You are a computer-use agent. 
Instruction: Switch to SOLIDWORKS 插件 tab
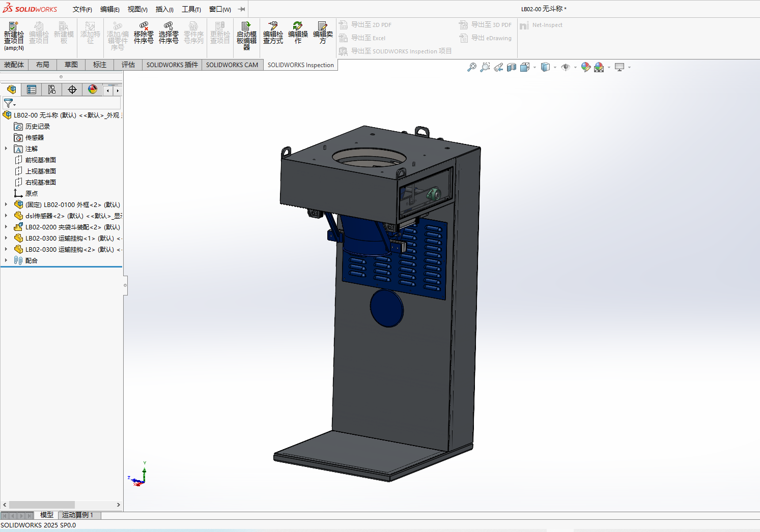[172, 65]
